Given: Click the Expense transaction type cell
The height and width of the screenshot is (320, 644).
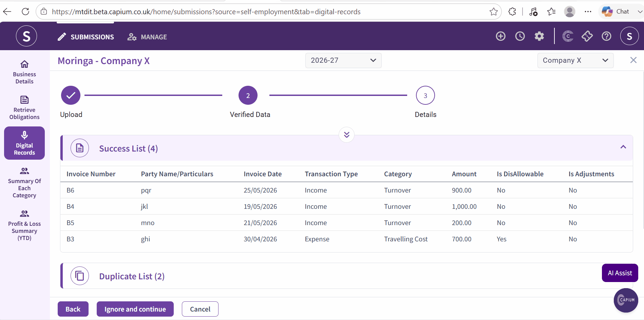Looking at the screenshot, I should point(317,239).
